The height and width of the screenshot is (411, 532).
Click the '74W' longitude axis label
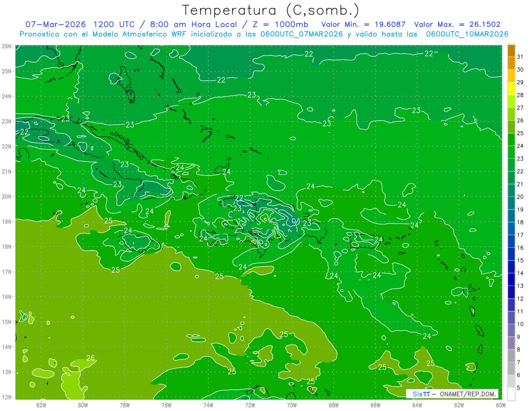click(208, 405)
